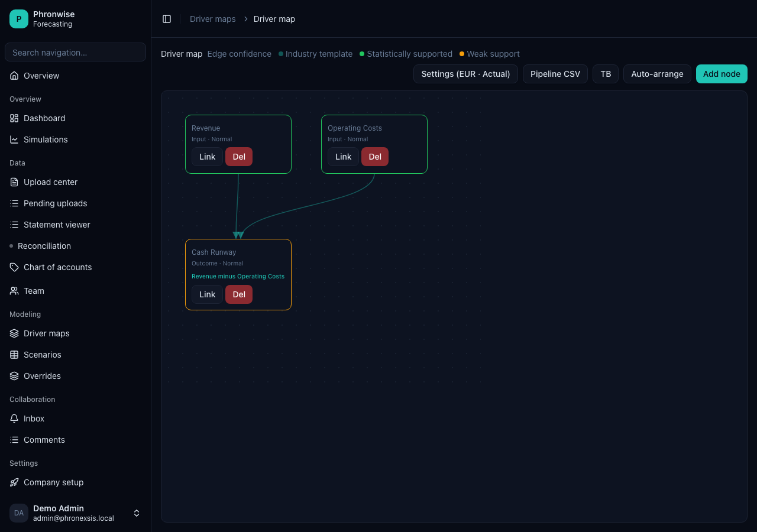Open the Statement viewer
757x532 pixels.
coord(75,225)
